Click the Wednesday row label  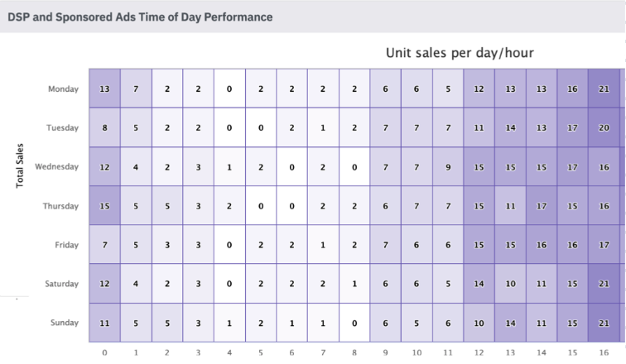tap(56, 166)
